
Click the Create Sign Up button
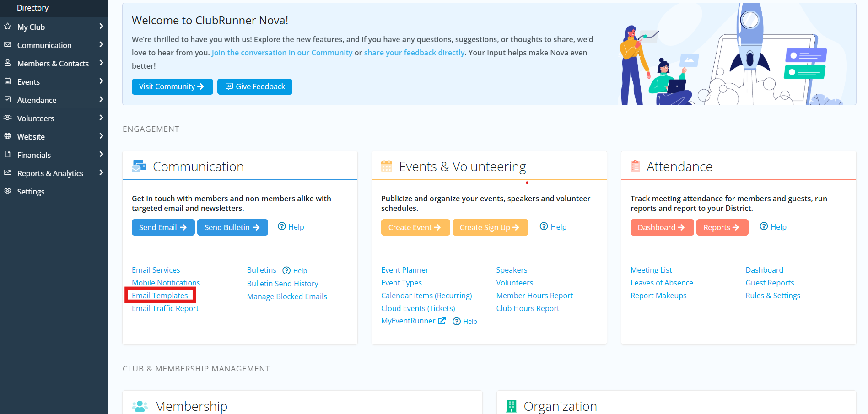tap(490, 227)
